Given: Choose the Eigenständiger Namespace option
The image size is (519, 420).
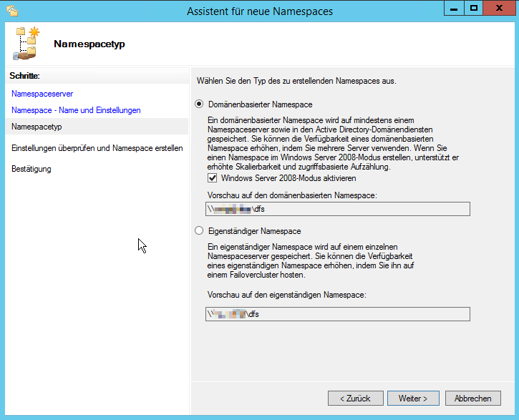Looking at the screenshot, I should [200, 231].
